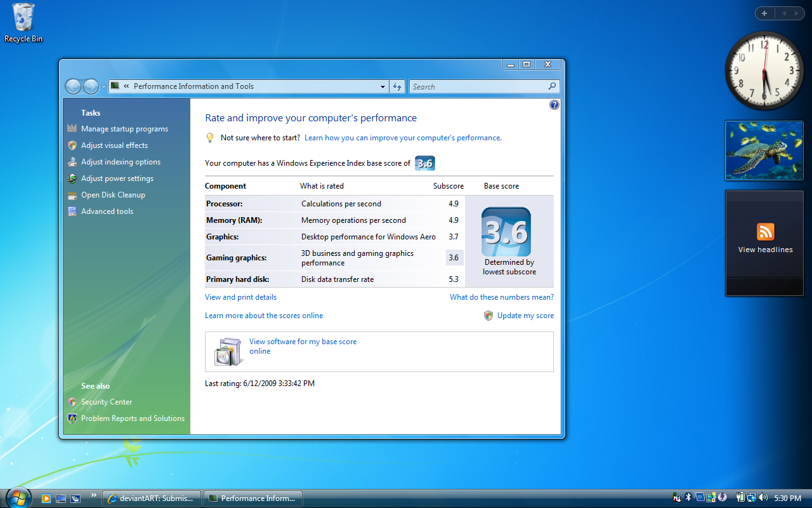Viewport: 812px width, 508px height.
Task: Open Advanced tools task
Action: (107, 211)
